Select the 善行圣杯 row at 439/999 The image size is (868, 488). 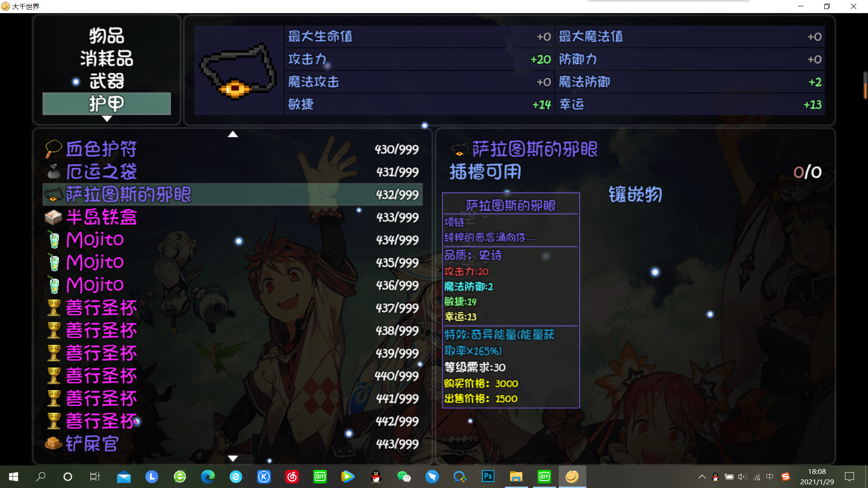coord(232,353)
